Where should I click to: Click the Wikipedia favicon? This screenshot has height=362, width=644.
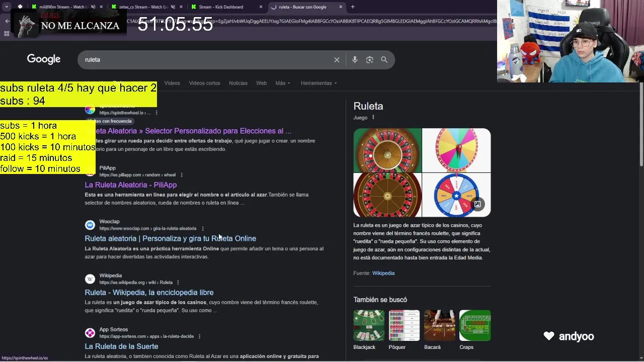[90, 279]
